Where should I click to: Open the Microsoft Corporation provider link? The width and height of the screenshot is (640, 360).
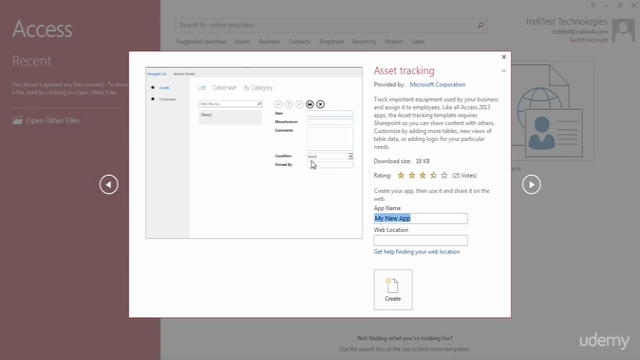[437, 84]
